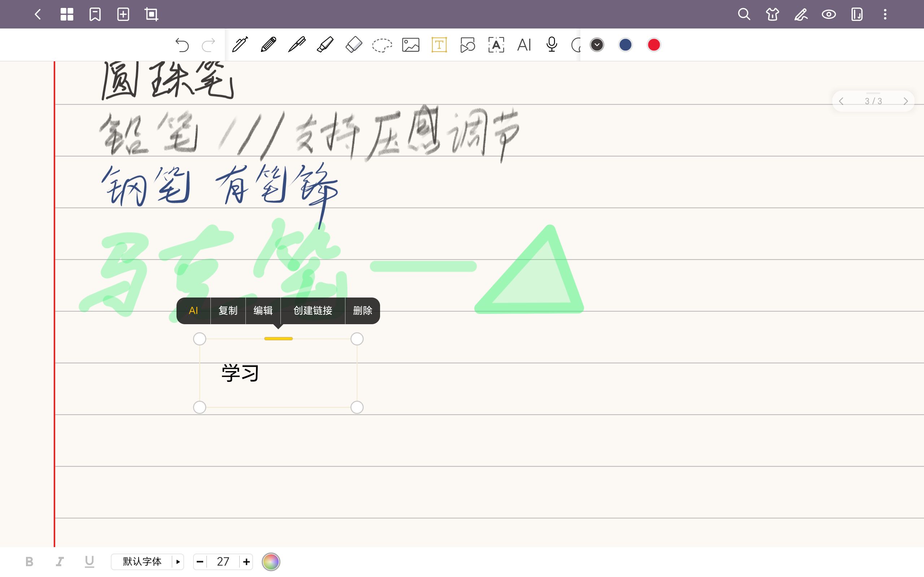
Task: Select the ballpoint pen tool
Action: 297,45
